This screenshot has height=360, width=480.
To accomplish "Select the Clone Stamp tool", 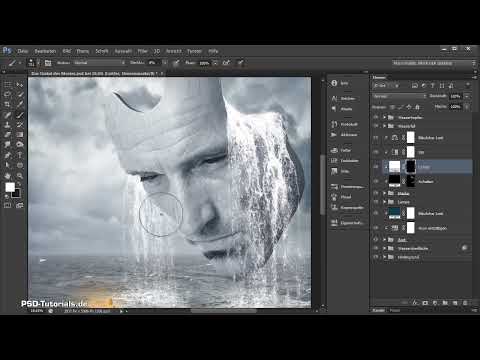I will pos(7,125).
